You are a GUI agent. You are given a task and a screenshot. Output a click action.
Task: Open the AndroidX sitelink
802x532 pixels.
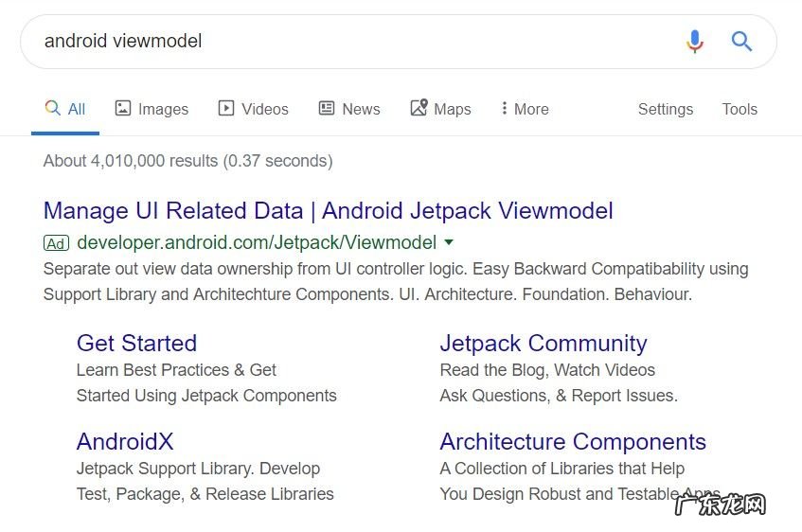click(125, 441)
